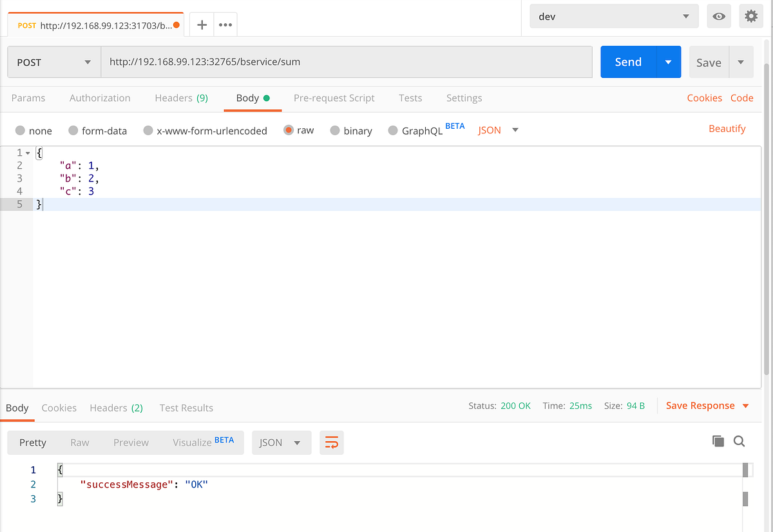Open the dev environment selector
The width and height of the screenshot is (773, 532).
click(x=612, y=16)
